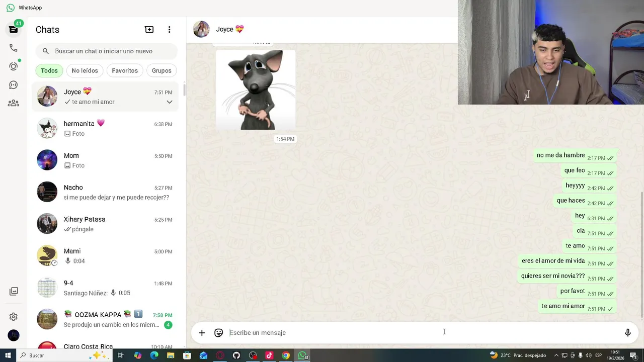Click the 'eres el amor de mi vida' message
644x362 pixels.
568,261
